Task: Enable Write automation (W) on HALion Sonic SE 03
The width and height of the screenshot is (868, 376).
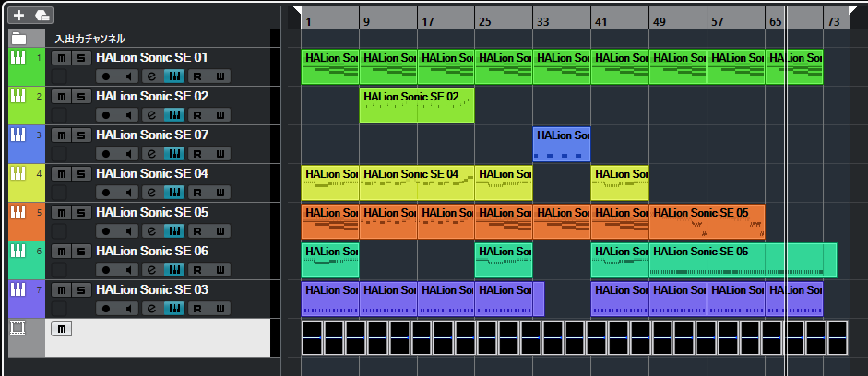Action: coord(220,309)
